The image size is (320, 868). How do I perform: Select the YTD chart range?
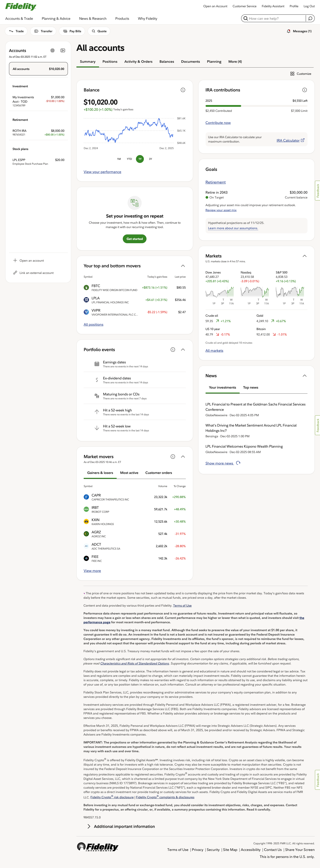point(129,159)
